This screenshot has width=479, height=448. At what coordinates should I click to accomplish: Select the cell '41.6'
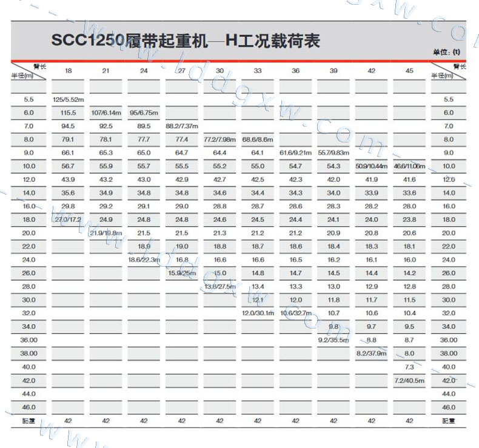click(409, 179)
